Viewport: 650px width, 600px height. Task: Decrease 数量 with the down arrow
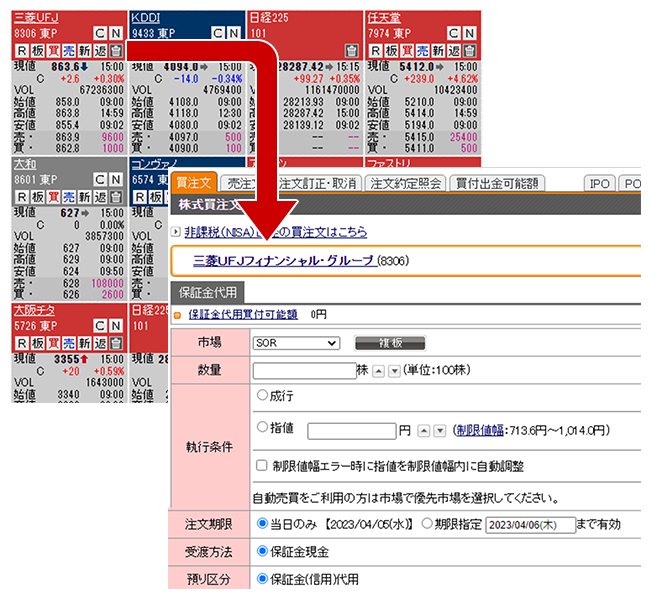click(x=394, y=371)
